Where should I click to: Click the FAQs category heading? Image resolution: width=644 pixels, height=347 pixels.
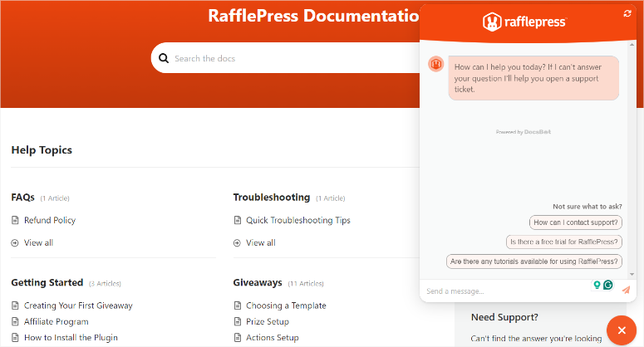coord(23,198)
